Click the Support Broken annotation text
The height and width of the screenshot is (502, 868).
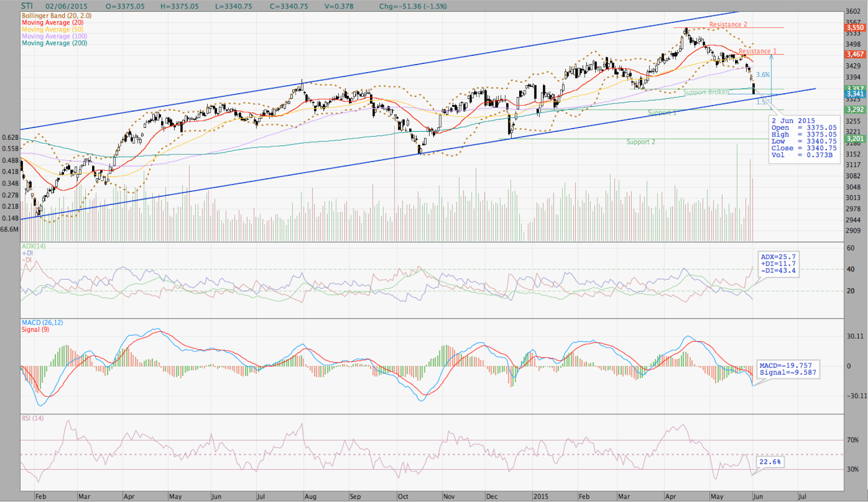point(705,92)
